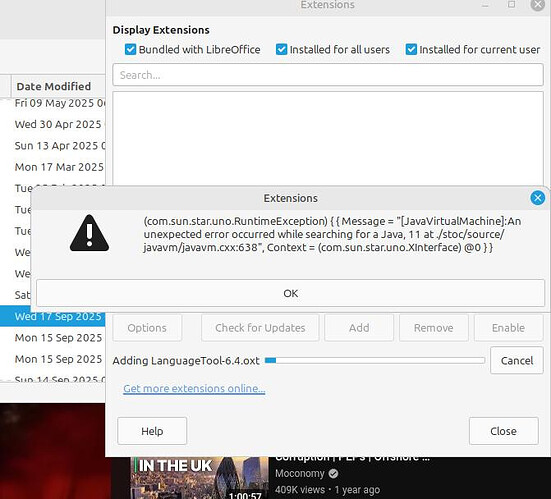
Task: Click OK in the error dialog
Action: tap(290, 293)
